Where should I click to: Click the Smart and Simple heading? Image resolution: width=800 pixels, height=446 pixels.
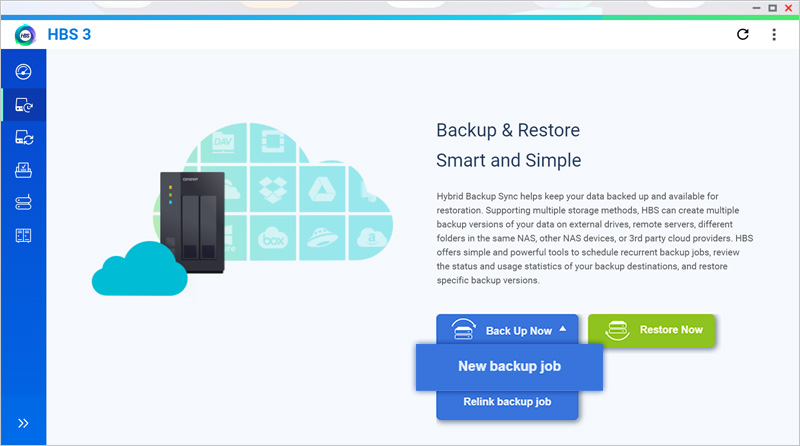click(508, 160)
